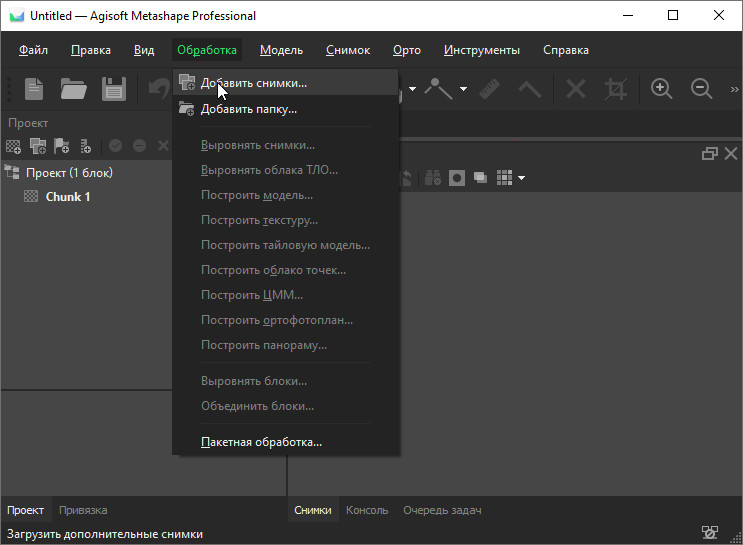Open the Очередь задач tab
This screenshot has width=743, height=545.
point(442,510)
